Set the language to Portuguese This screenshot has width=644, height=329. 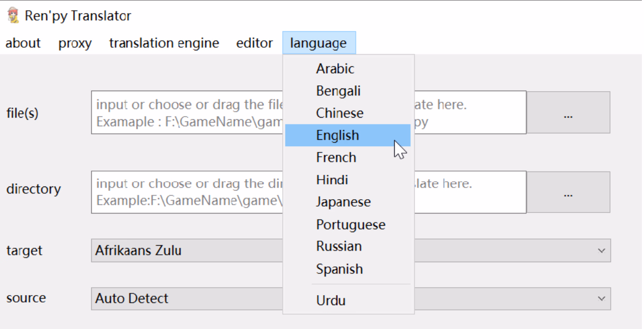click(351, 225)
